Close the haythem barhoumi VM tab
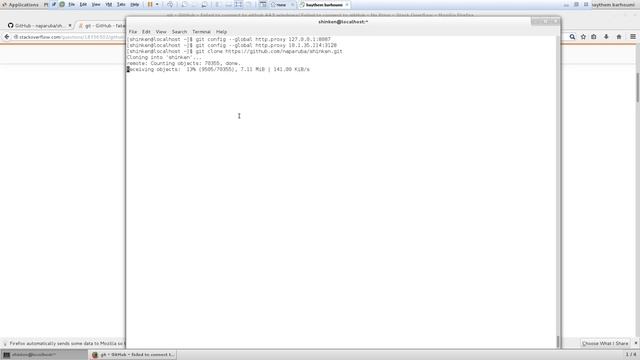640x360 pixels. click(x=347, y=5)
